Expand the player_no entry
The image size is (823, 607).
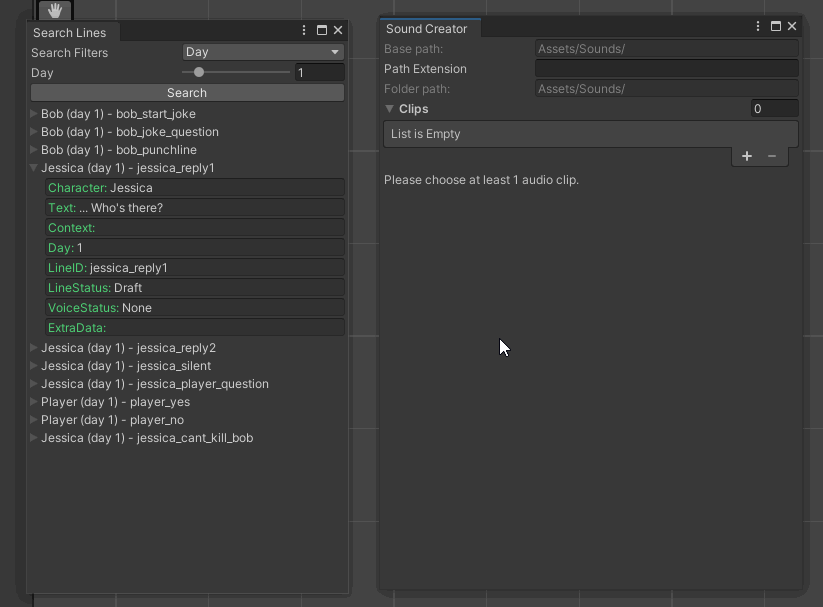(33, 419)
